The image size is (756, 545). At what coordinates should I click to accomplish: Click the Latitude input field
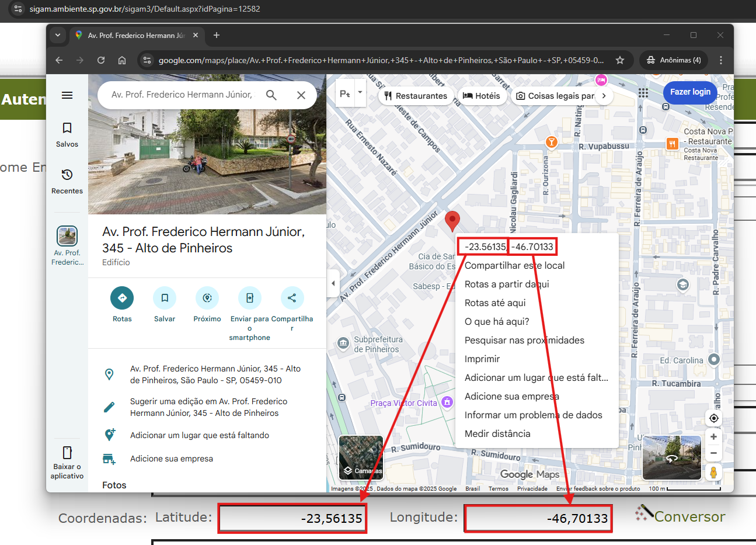click(292, 518)
